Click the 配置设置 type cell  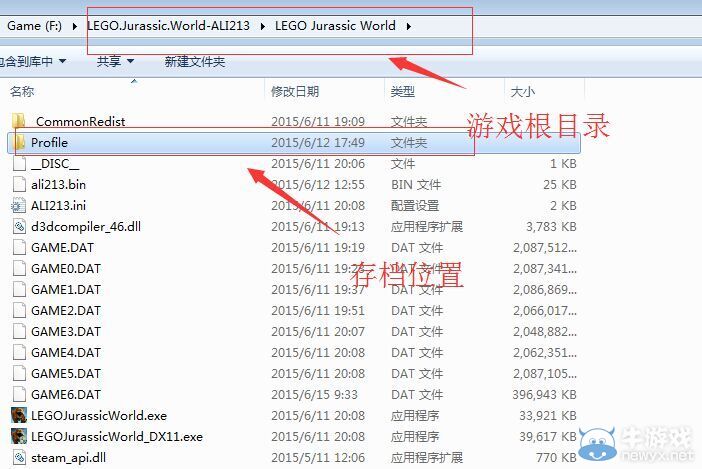pyautogui.click(x=415, y=205)
